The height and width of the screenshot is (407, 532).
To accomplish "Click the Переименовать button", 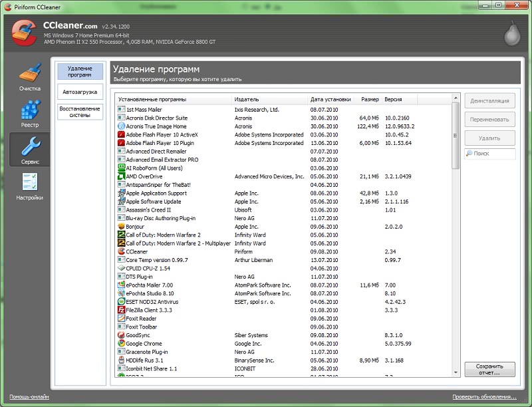I will [489, 120].
